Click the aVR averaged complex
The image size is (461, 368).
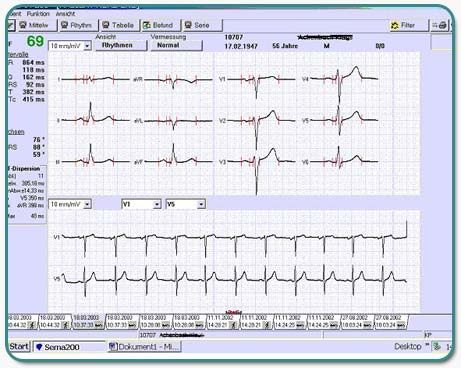coord(178,81)
